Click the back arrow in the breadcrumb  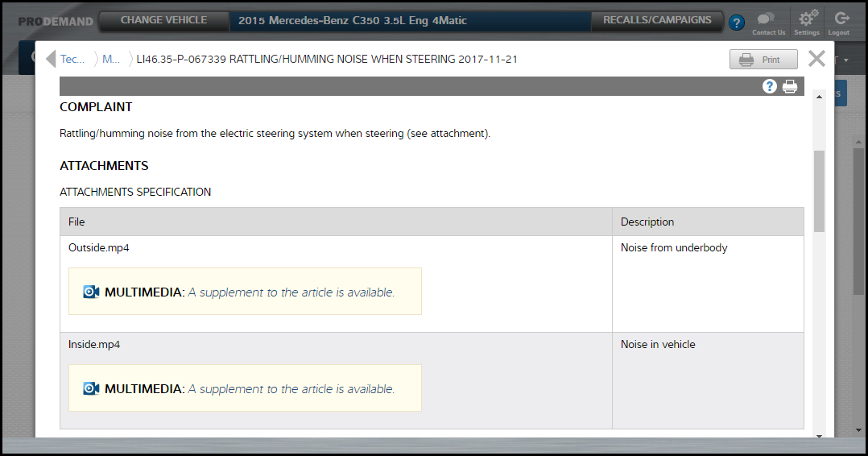51,60
